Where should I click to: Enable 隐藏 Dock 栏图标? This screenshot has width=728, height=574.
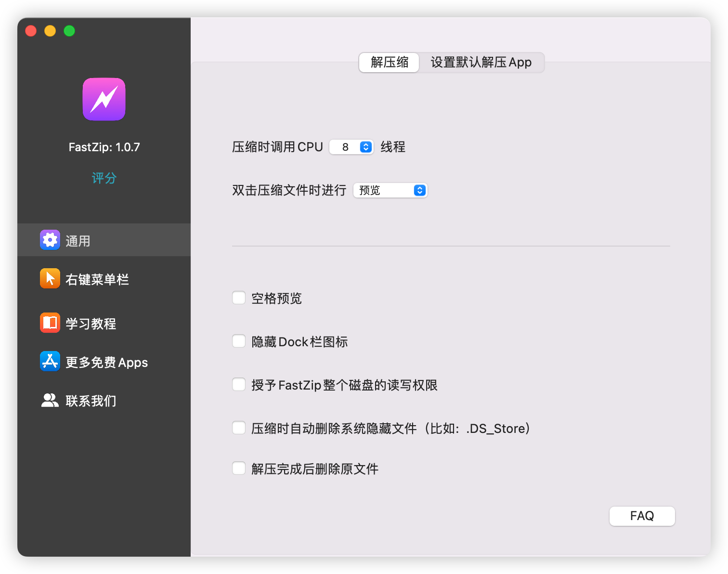click(x=239, y=341)
